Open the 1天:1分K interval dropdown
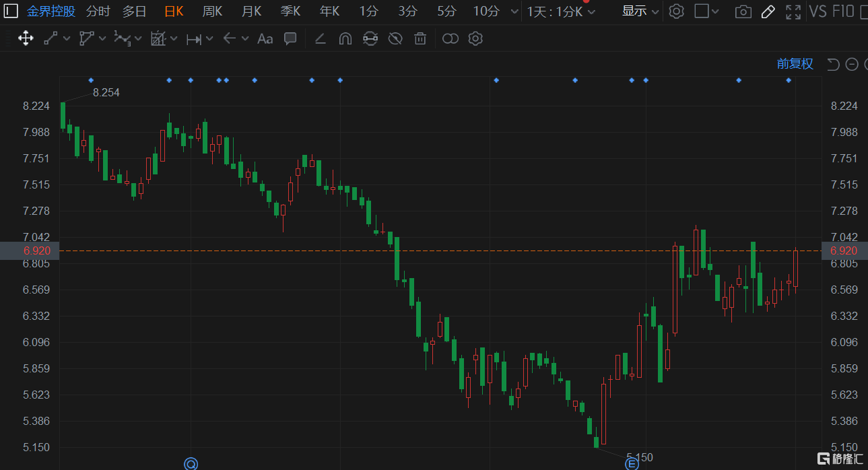Image resolution: width=868 pixels, height=470 pixels. click(x=561, y=11)
